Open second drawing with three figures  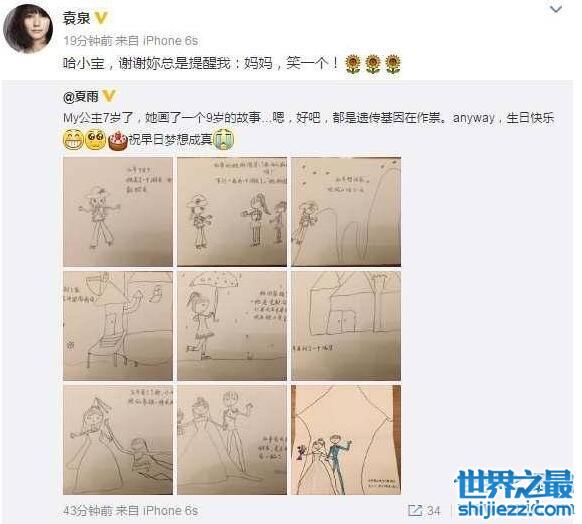pos(232,212)
